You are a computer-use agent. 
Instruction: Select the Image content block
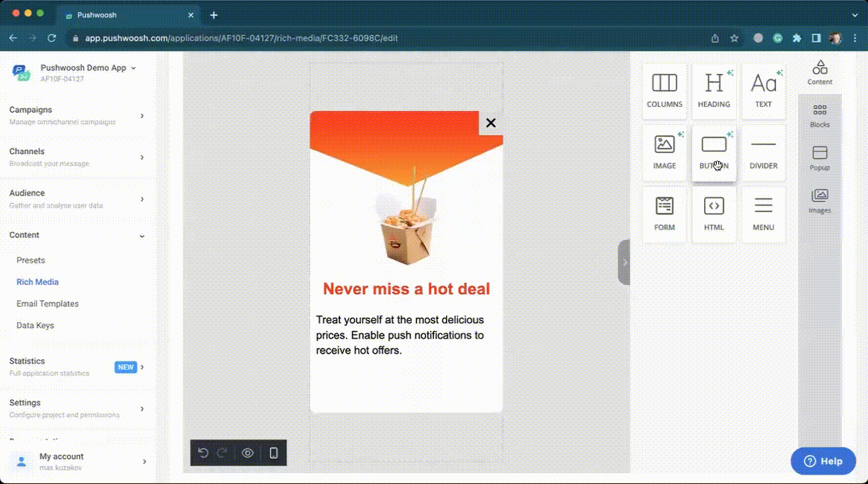pos(664,153)
